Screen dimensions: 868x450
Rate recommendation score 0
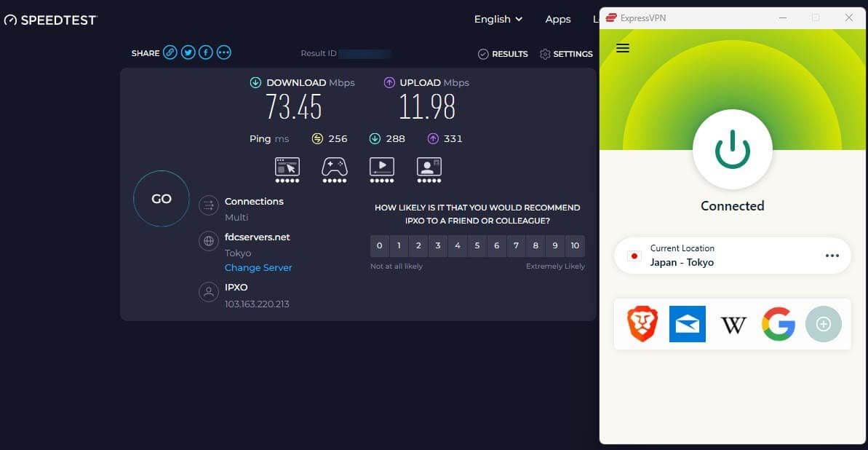click(x=379, y=246)
